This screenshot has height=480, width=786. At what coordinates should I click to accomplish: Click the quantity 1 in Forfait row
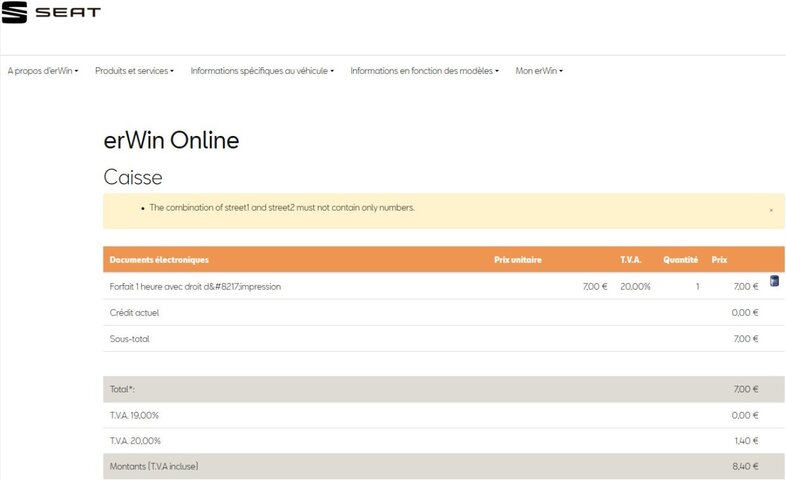pyautogui.click(x=697, y=287)
